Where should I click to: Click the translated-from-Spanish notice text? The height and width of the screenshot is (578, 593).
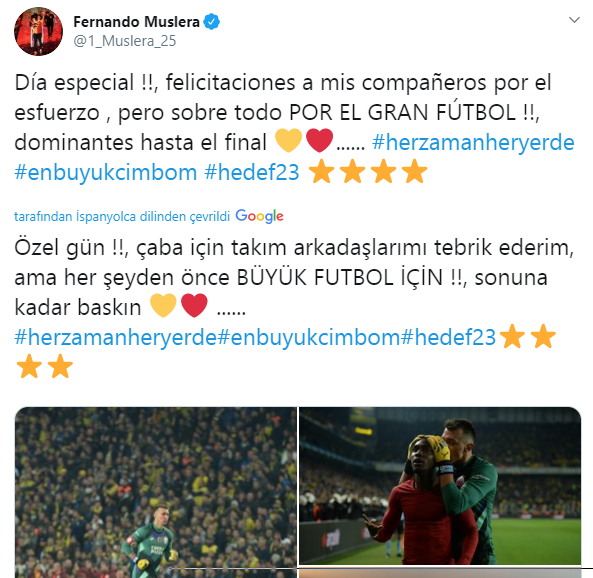pyautogui.click(x=122, y=216)
